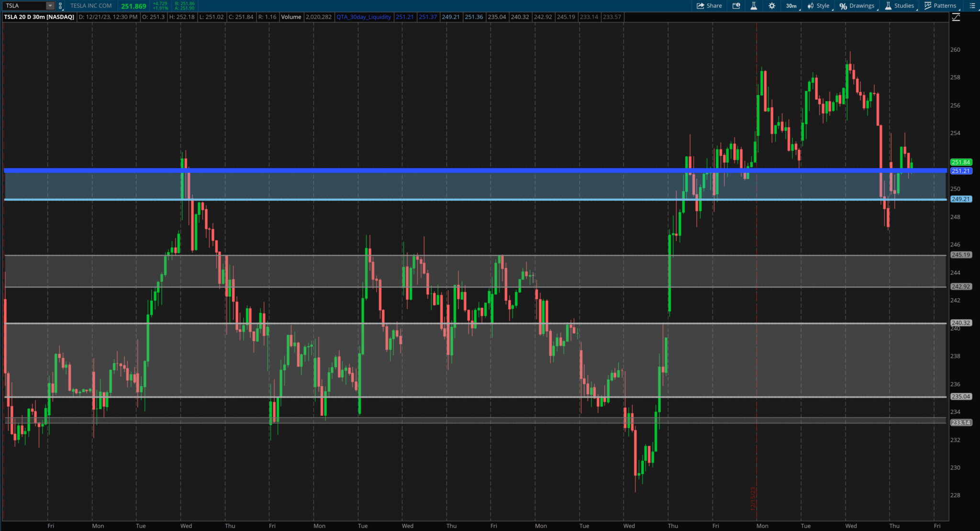Expand the Patterns dropdown menu
This screenshot has width=980, height=531.
(945, 6)
